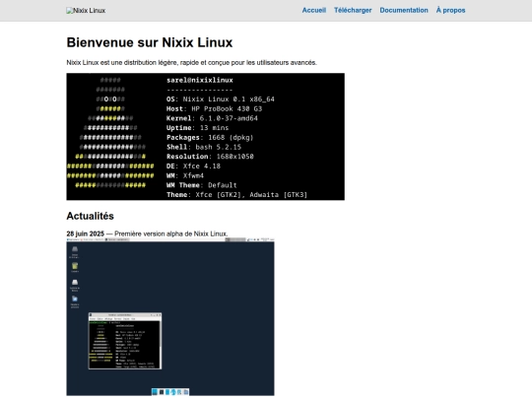Click the Shell: bash 5.2.15 line
This screenshot has height=399, width=532.
[x=204, y=147]
